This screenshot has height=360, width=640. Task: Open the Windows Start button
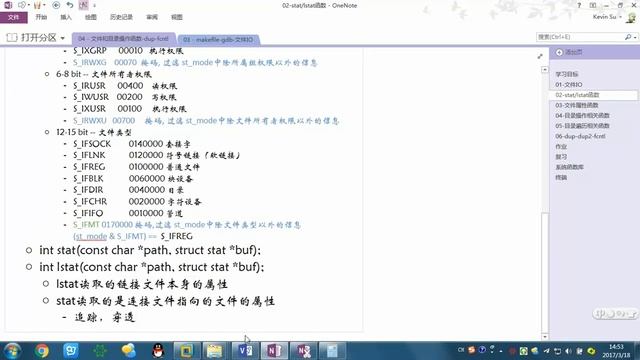pos(12,351)
